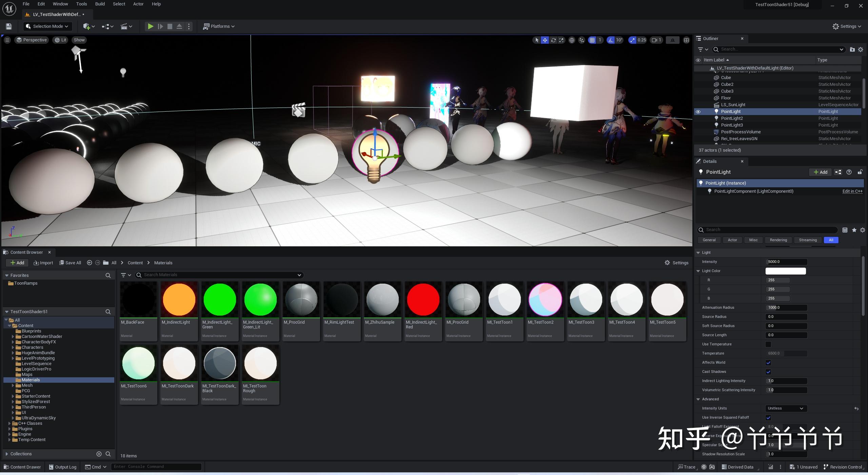Toggle viewport grid snapping icon

(x=592, y=40)
